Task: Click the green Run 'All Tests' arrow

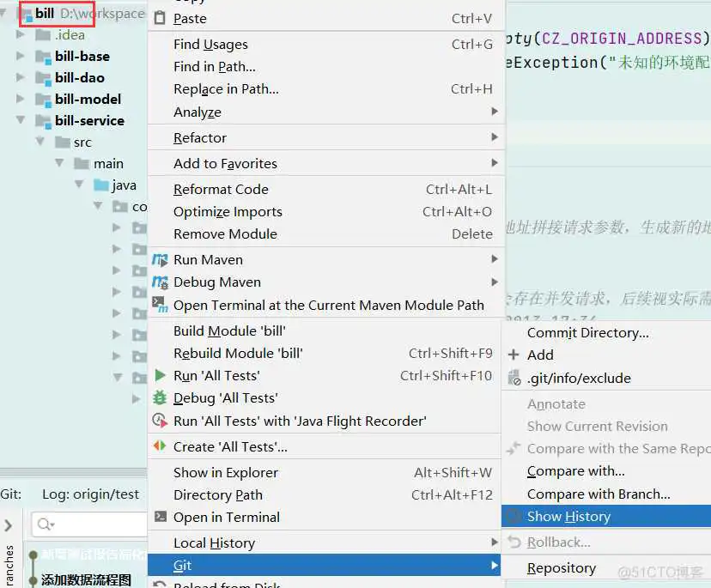Action: coord(160,375)
